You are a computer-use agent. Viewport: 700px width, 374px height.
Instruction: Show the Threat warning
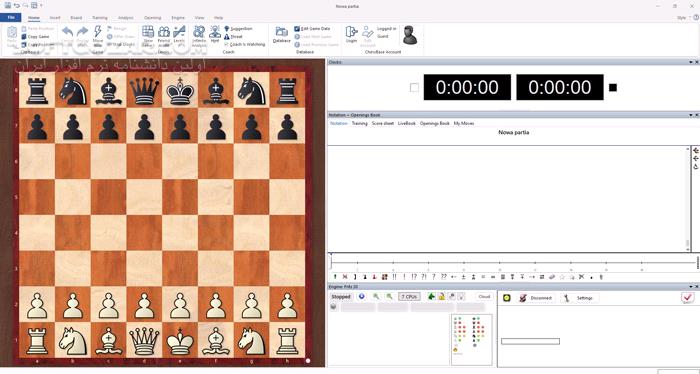click(x=233, y=36)
